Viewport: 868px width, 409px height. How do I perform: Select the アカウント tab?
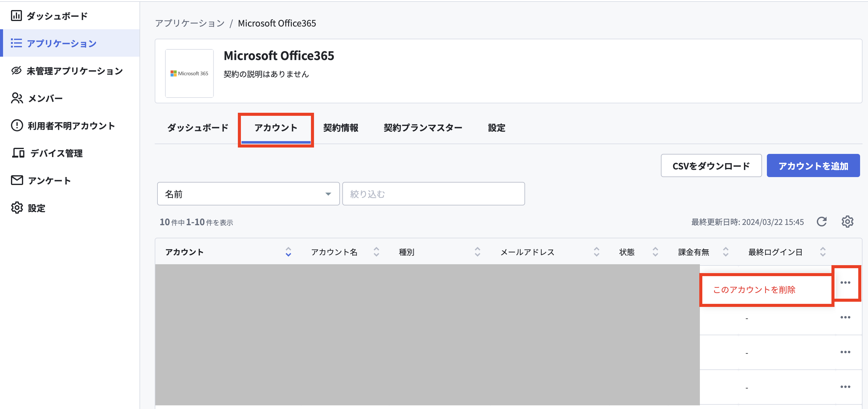tap(276, 128)
